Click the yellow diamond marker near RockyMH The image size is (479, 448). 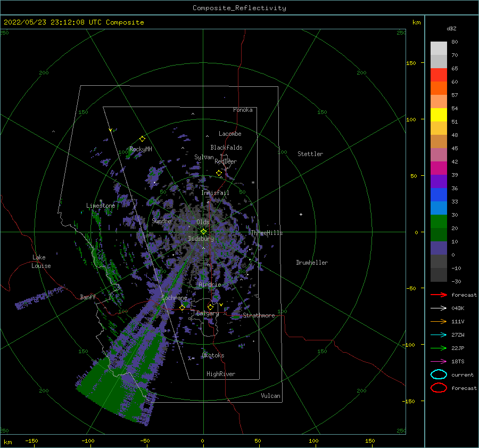(x=142, y=139)
